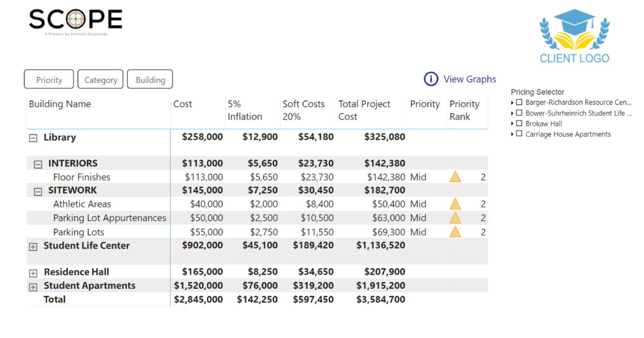Check the Brokaw Hall checkbox
Viewport: 644px width, 338px height.
click(x=519, y=123)
